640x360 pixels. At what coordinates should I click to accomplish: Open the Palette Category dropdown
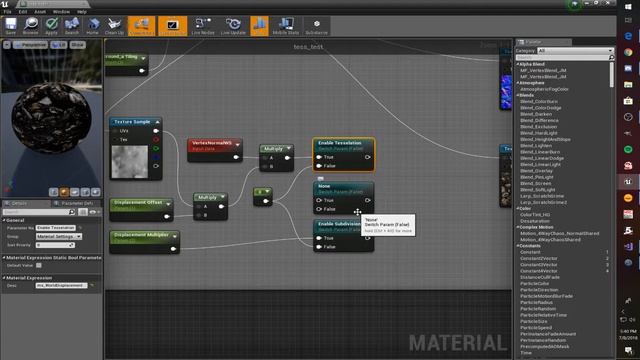[576, 51]
